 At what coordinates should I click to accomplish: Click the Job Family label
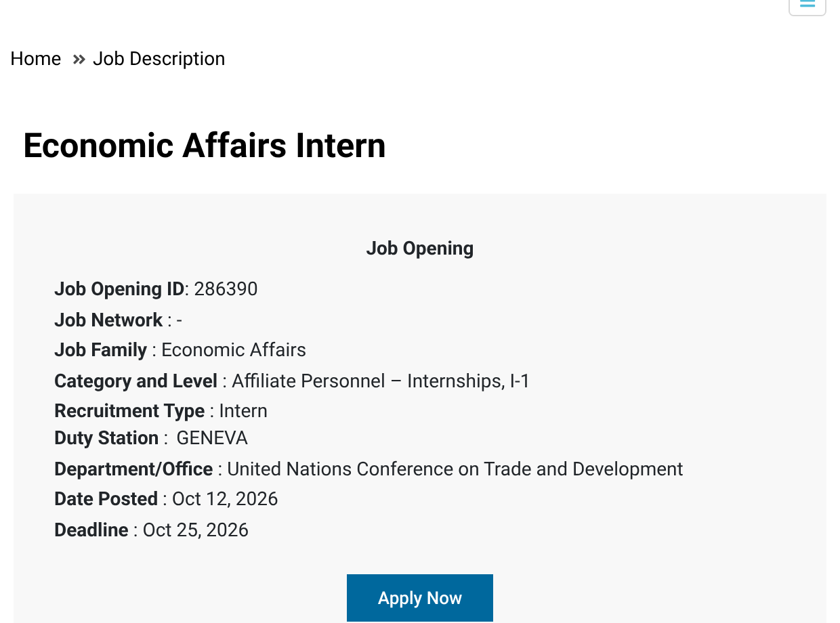pyautogui.click(x=100, y=350)
